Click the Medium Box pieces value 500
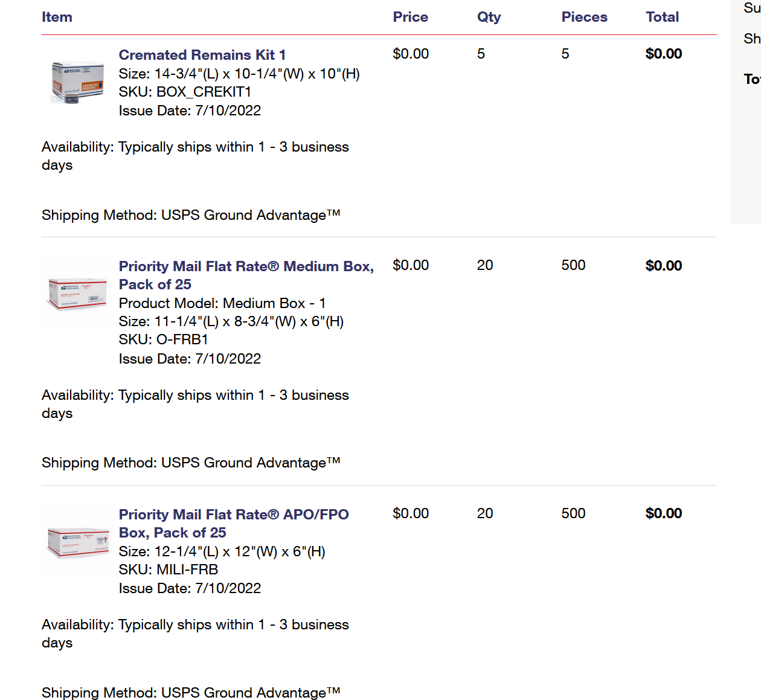Image resolution: width=761 pixels, height=700 pixels. [x=573, y=265]
